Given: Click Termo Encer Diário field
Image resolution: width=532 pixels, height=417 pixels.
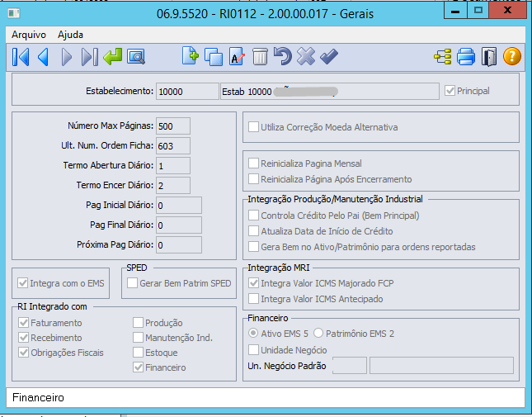Looking at the screenshot, I should pyautogui.click(x=173, y=186).
